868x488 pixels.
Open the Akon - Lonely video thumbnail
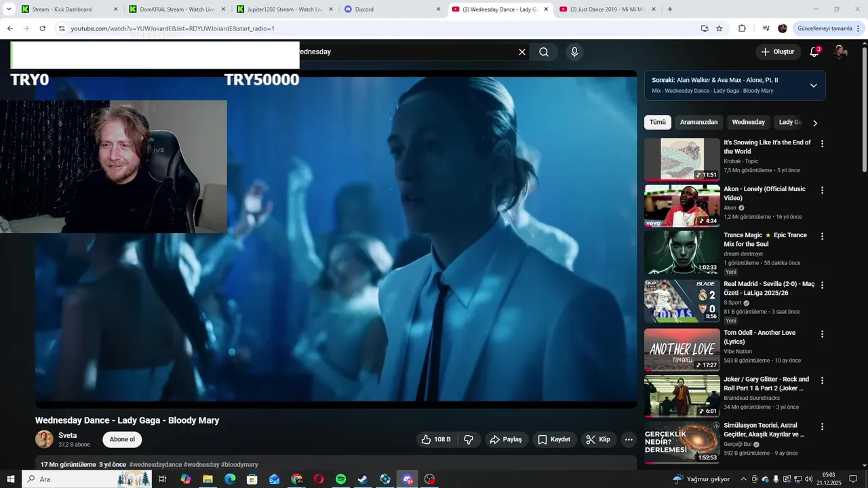(682, 206)
